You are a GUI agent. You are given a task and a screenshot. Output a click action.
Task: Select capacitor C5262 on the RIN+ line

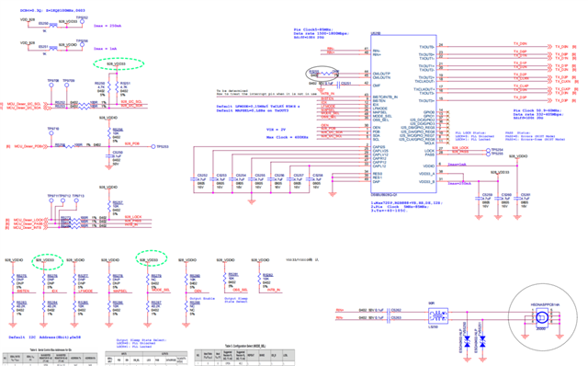389,311
